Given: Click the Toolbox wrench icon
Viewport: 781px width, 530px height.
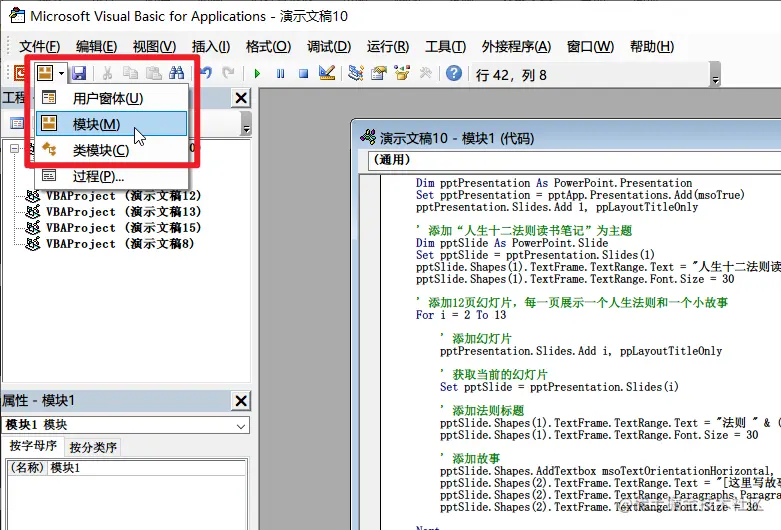Looking at the screenshot, I should tap(425, 73).
